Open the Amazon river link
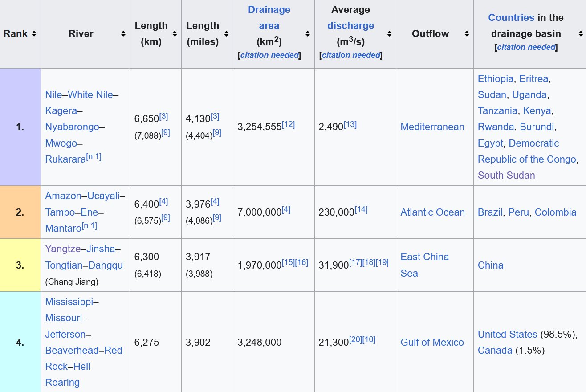Viewport: 586px width, 392px height. (x=63, y=196)
